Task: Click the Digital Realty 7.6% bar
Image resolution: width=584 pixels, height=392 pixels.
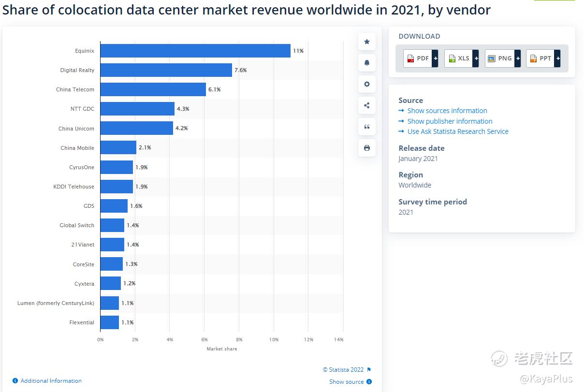Action: coord(166,70)
